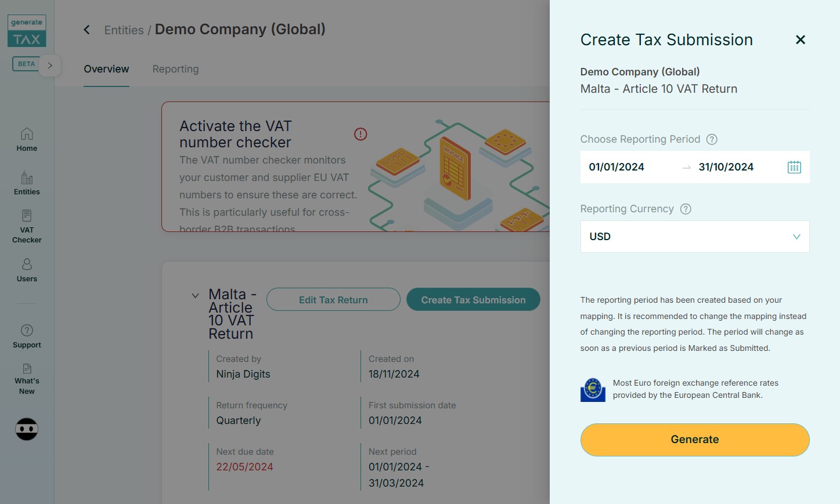Switch to the Reporting tab

175,69
